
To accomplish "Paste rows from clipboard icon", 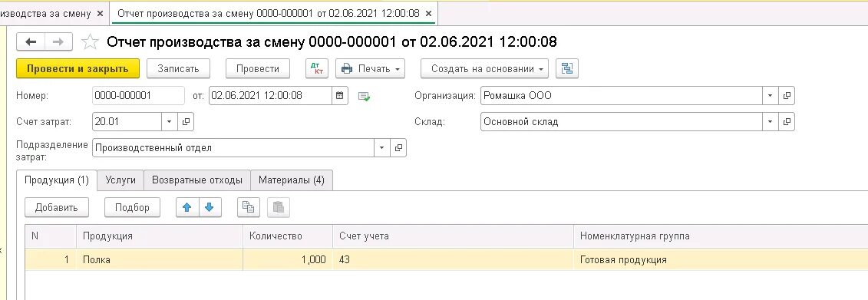I will [279, 208].
